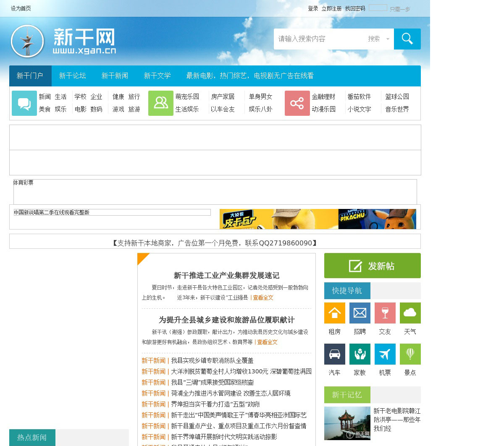Switch to the 新干论坛 nav tab

tap(72, 76)
